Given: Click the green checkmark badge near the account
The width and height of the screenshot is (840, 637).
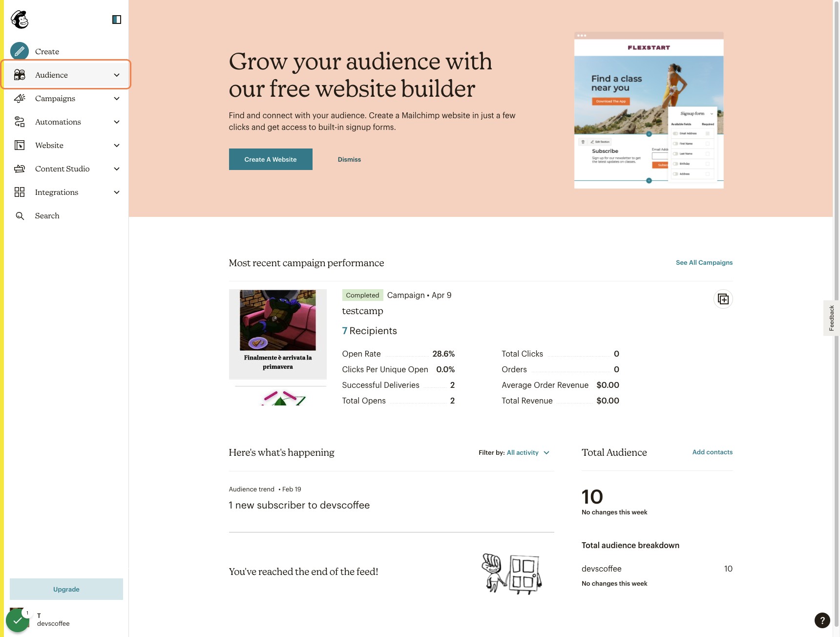Looking at the screenshot, I should [18, 620].
